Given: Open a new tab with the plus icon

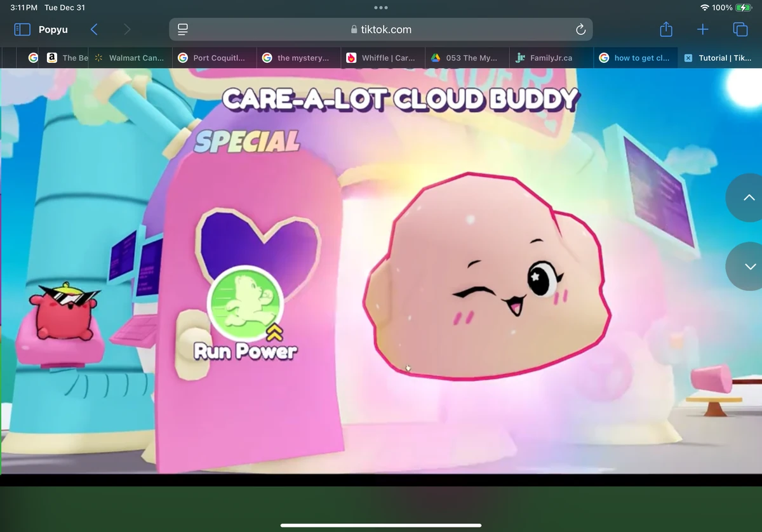Looking at the screenshot, I should 702,29.
